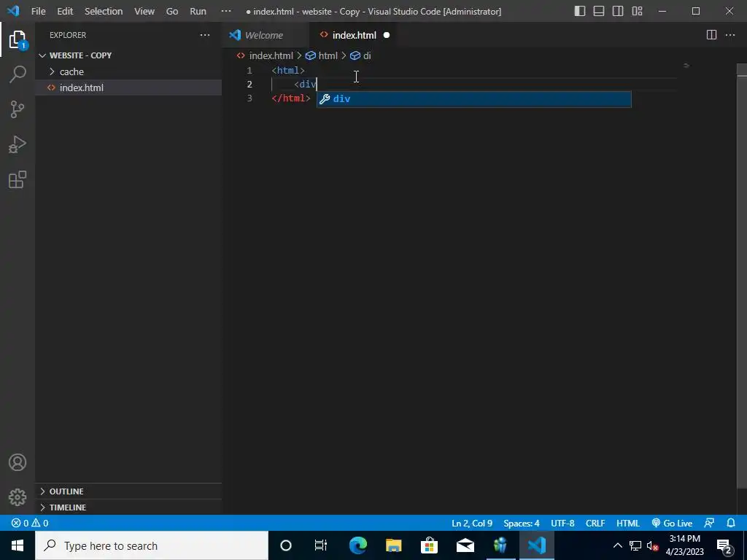Image resolution: width=747 pixels, height=560 pixels.
Task: Open Microsoft Edge from taskbar
Action: (357, 545)
